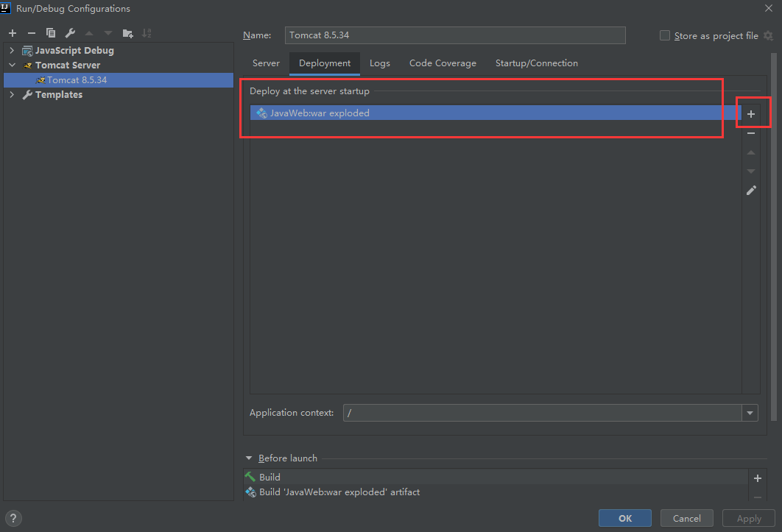Click the JavaScript Debug type icon

pyautogui.click(x=27, y=51)
